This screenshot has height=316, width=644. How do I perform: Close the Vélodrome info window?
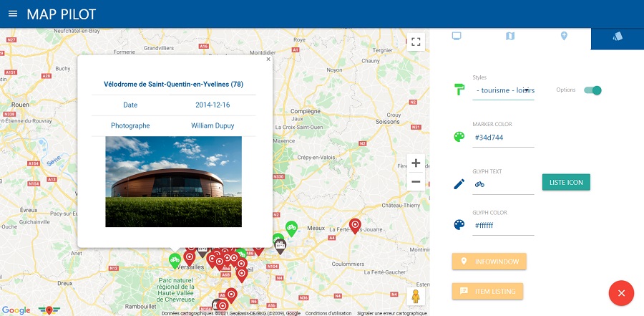268,60
